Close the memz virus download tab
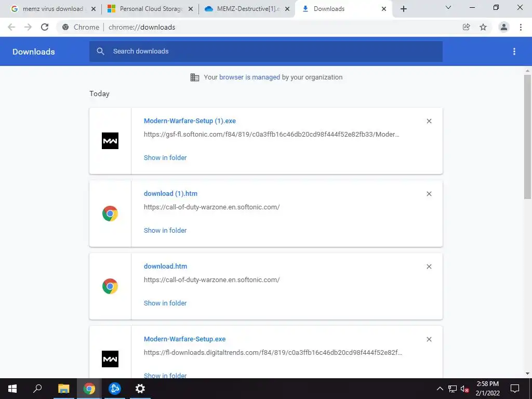Screen dimensions: 532x399 pyautogui.click(x=94, y=9)
